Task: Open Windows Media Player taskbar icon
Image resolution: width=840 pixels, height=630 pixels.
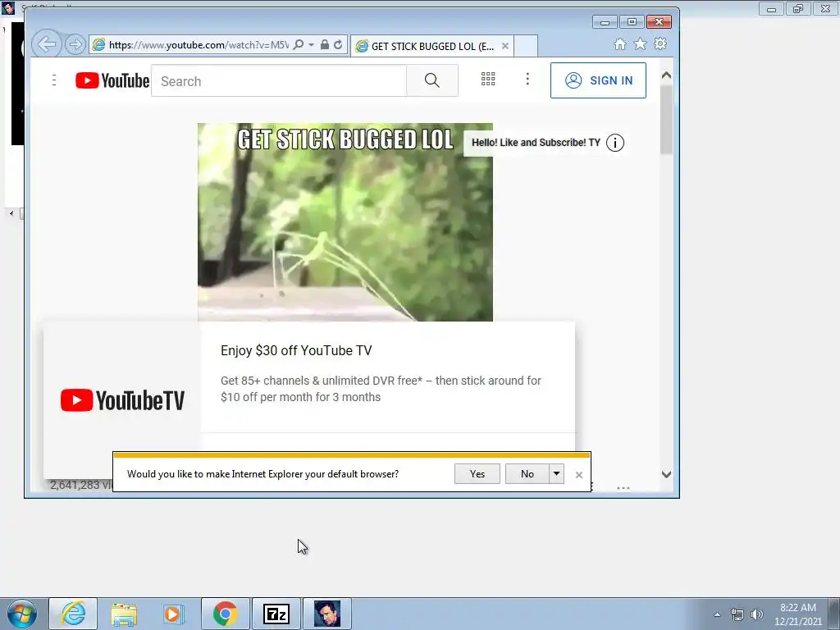Action: coord(174,614)
